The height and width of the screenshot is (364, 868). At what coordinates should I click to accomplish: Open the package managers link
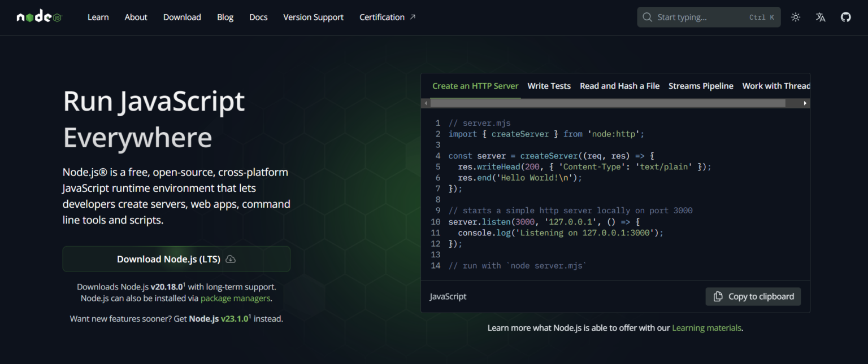tap(235, 298)
